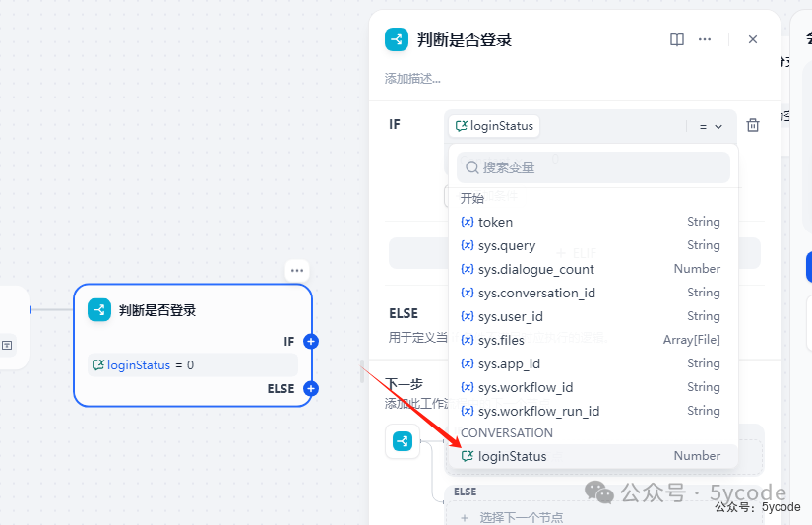Click 选择下一个节点 under ELSE
This screenshot has width=812, height=525.
point(522,517)
